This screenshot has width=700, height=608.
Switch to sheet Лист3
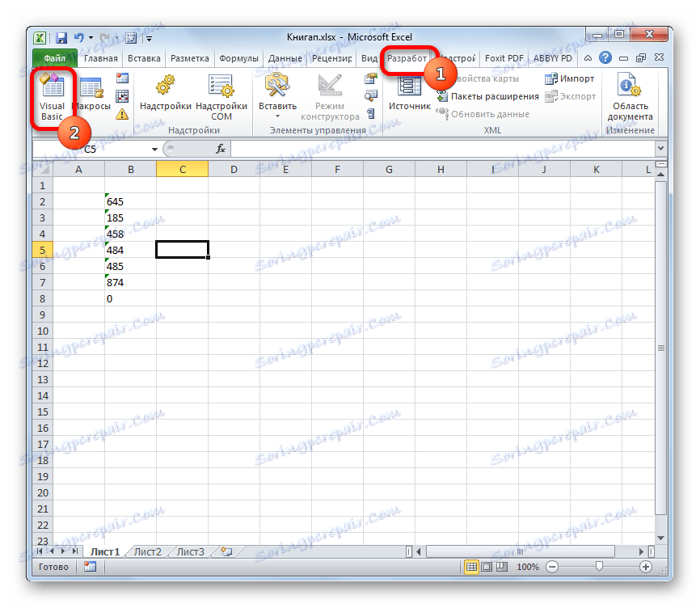pyautogui.click(x=190, y=552)
